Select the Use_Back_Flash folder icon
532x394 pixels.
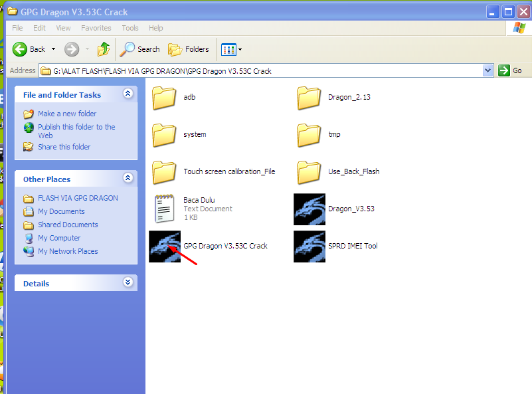point(309,172)
